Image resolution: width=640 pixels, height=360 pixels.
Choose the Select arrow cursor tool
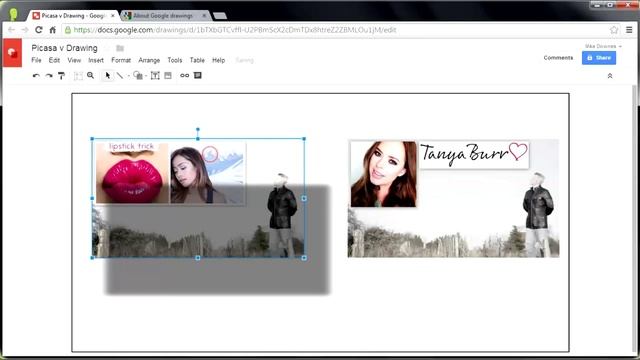click(x=108, y=76)
